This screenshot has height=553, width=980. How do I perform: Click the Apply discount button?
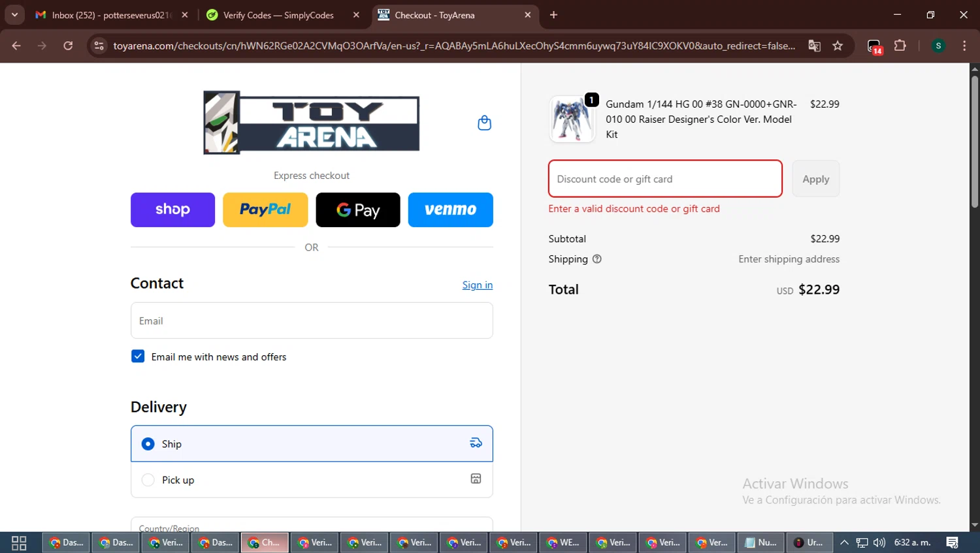pos(816,179)
